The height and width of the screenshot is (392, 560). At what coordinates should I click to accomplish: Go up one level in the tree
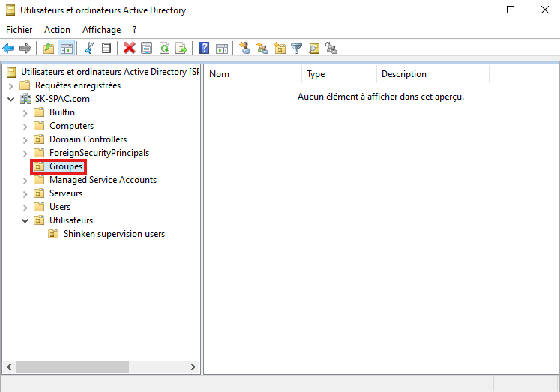coord(49,49)
